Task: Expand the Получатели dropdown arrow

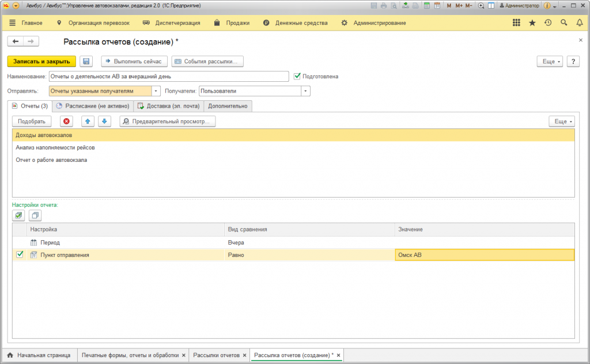Action: (305, 91)
